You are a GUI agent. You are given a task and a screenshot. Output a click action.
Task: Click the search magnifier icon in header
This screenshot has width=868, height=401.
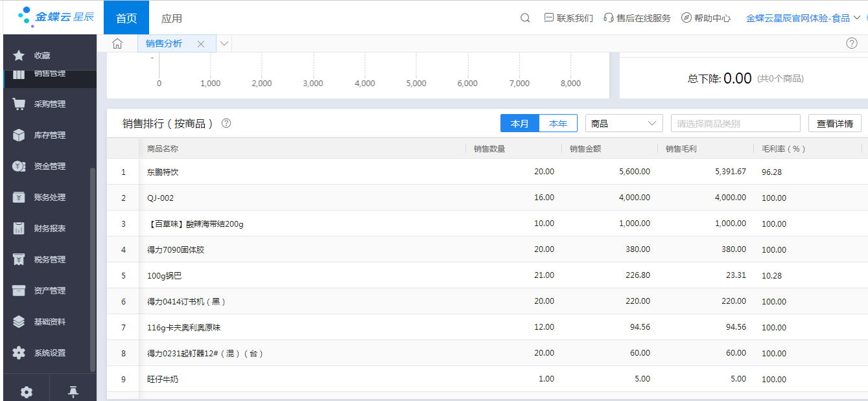(525, 18)
